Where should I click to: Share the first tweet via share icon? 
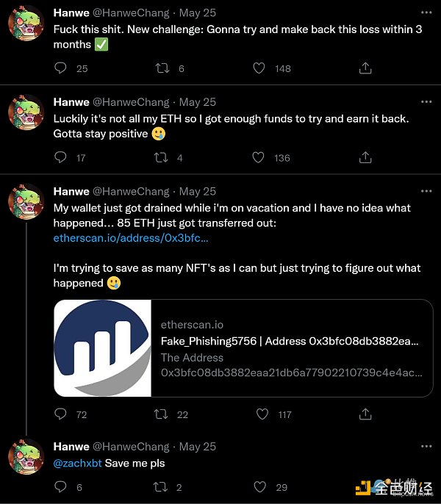click(x=365, y=68)
